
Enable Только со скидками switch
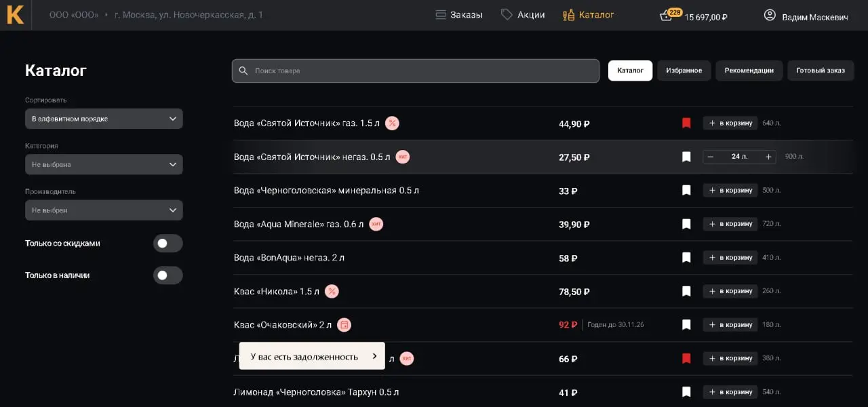tap(167, 243)
